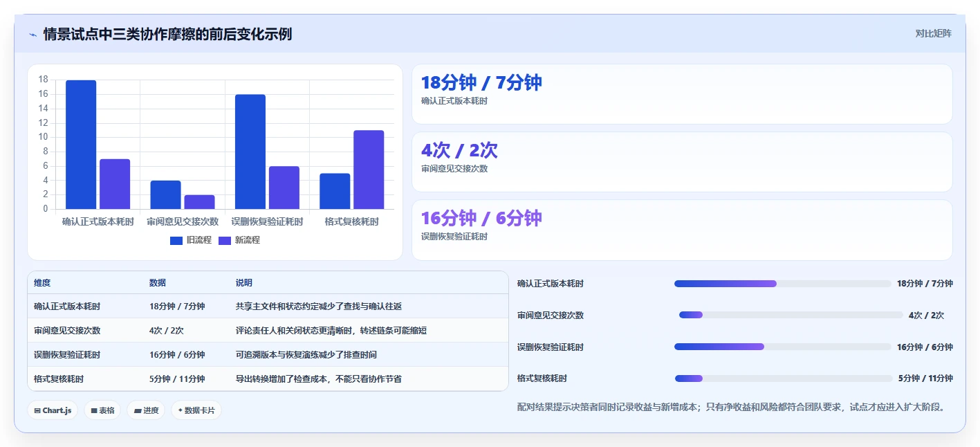Viewport: 980px width, 447px height.
Task: Click the 新流程 bar for 确认正式版本耗时
Action: [x=115, y=184]
